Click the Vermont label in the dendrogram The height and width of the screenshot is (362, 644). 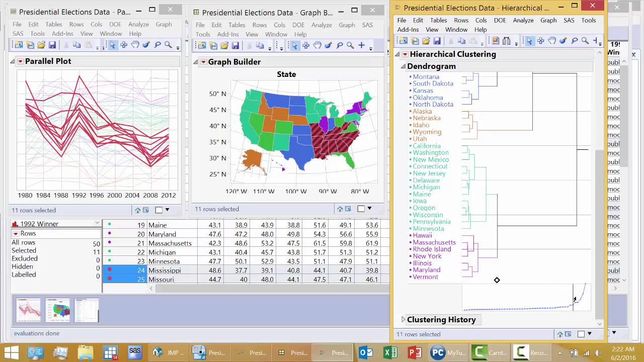(x=425, y=277)
